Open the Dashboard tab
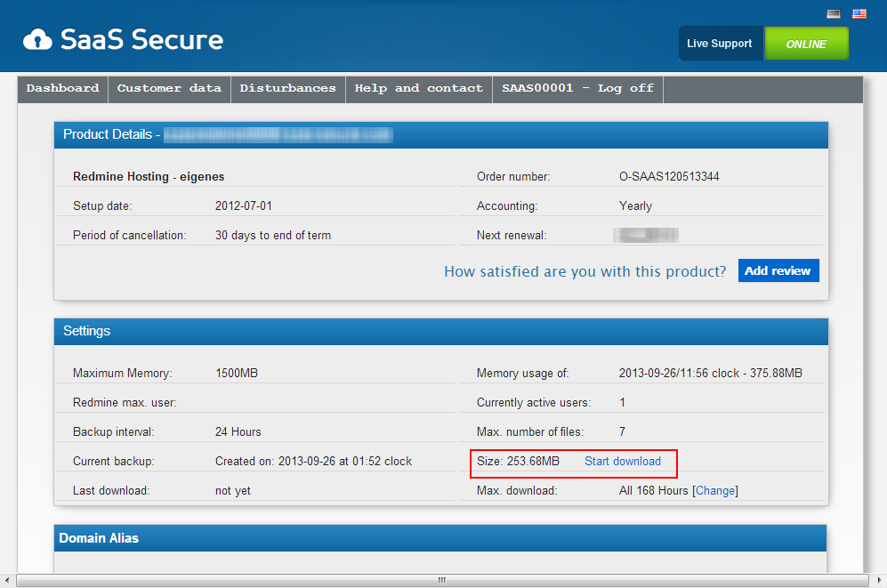 point(62,88)
